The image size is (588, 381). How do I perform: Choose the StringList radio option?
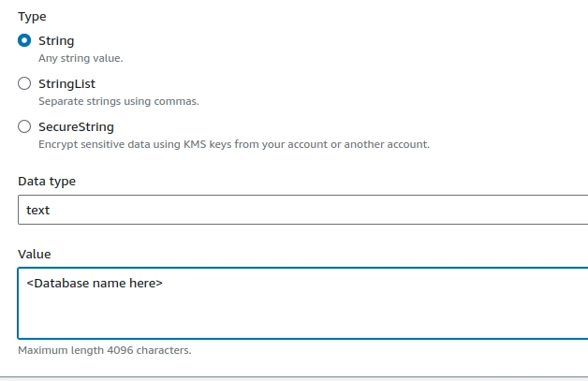(24, 83)
